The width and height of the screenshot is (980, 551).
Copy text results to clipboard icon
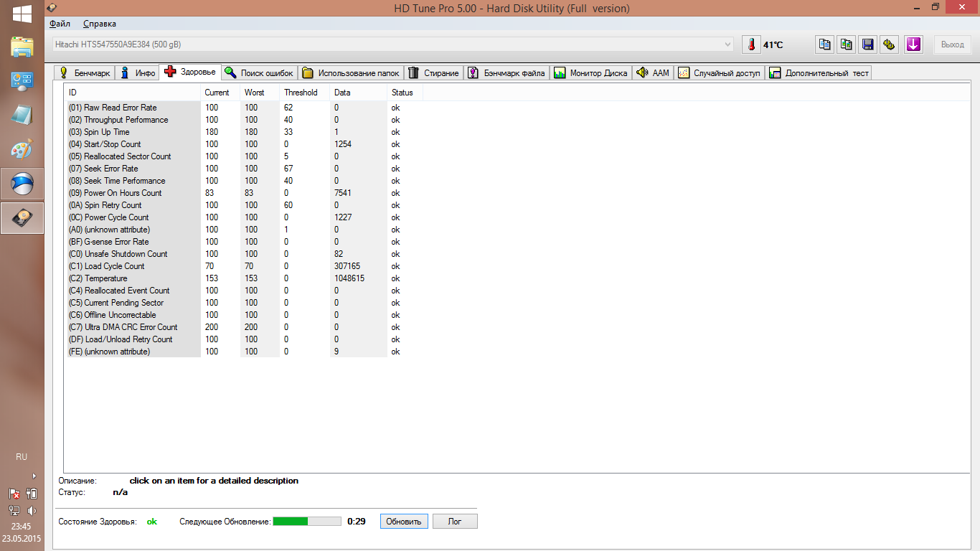click(825, 44)
